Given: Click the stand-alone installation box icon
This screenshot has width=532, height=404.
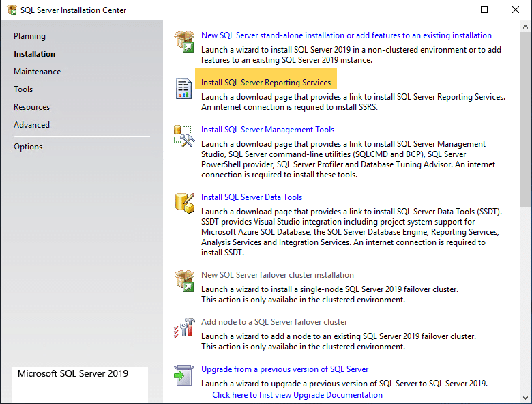Looking at the screenshot, I should point(184,41).
